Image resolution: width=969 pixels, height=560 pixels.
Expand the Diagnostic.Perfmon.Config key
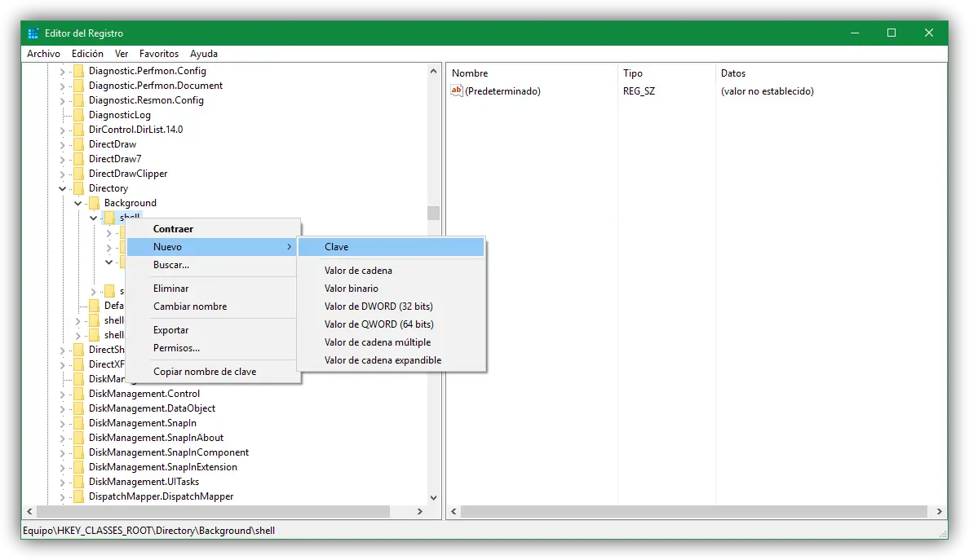[63, 72]
